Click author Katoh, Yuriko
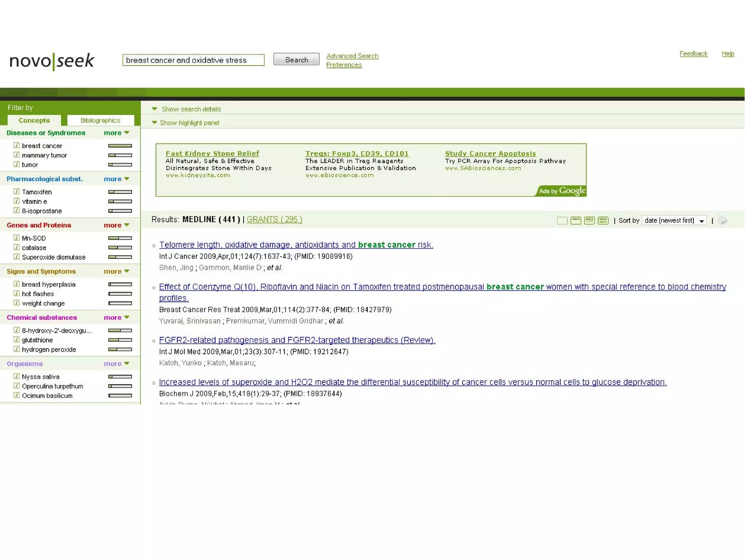The height and width of the screenshot is (560, 747). (180, 363)
